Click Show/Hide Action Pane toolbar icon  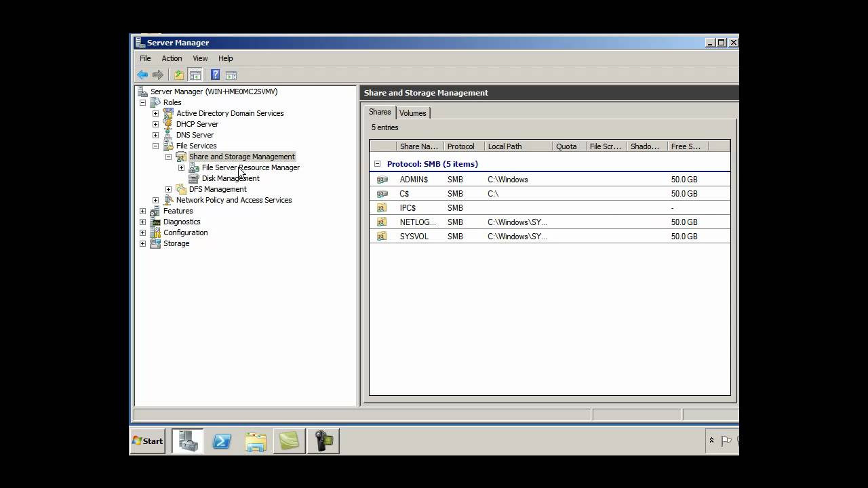click(x=231, y=75)
